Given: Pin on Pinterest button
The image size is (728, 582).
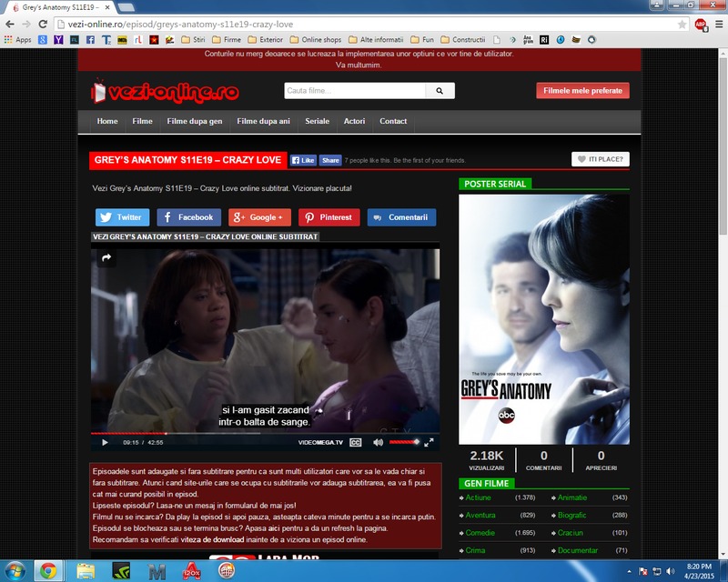Looking at the screenshot, I should pos(329,217).
